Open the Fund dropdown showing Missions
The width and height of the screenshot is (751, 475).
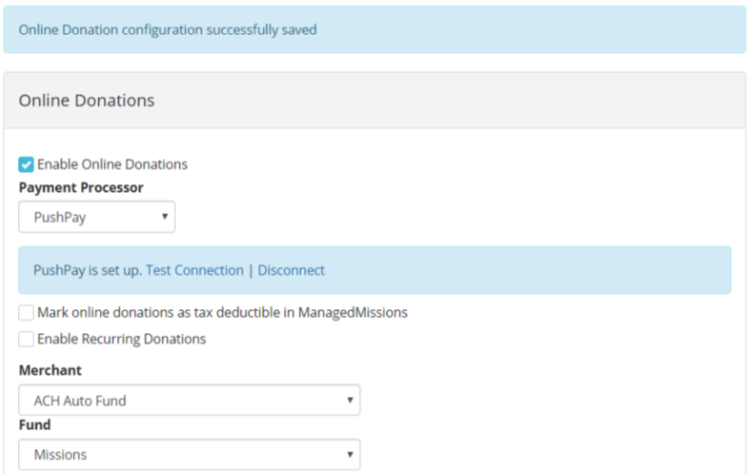coord(189,454)
